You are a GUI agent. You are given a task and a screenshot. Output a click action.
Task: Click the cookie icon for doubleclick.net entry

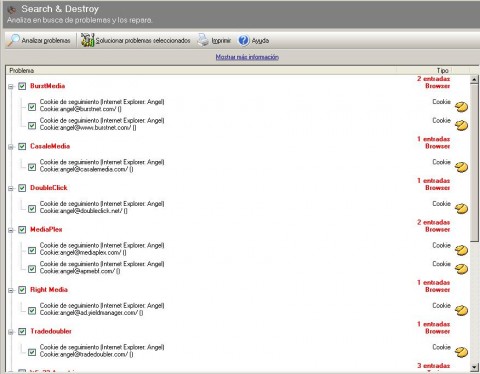(x=462, y=209)
